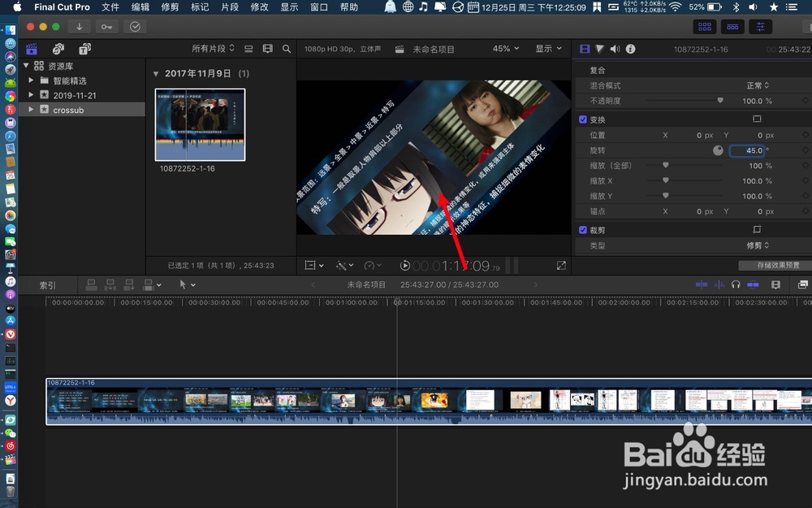
Task: Expand the 智能精选 folder
Action: pyautogui.click(x=31, y=80)
